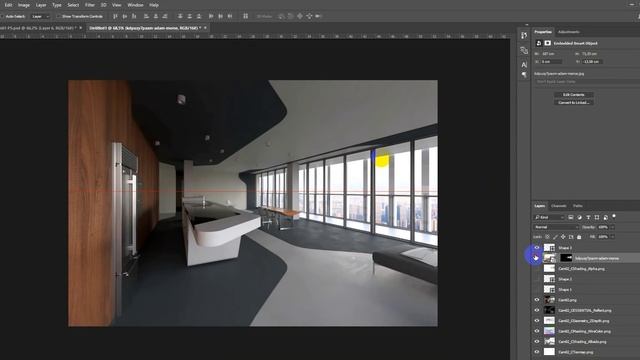640x360 pixels.
Task: Open the Opacity slider dropdown arrow
Action: click(612, 227)
